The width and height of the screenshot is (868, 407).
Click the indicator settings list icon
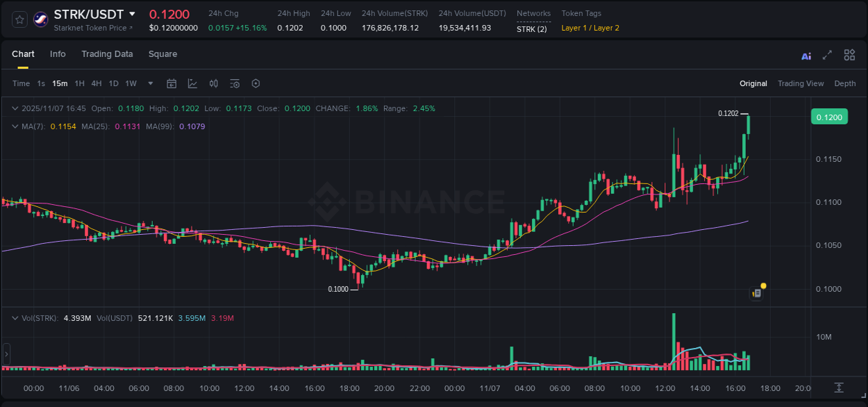[x=235, y=83]
